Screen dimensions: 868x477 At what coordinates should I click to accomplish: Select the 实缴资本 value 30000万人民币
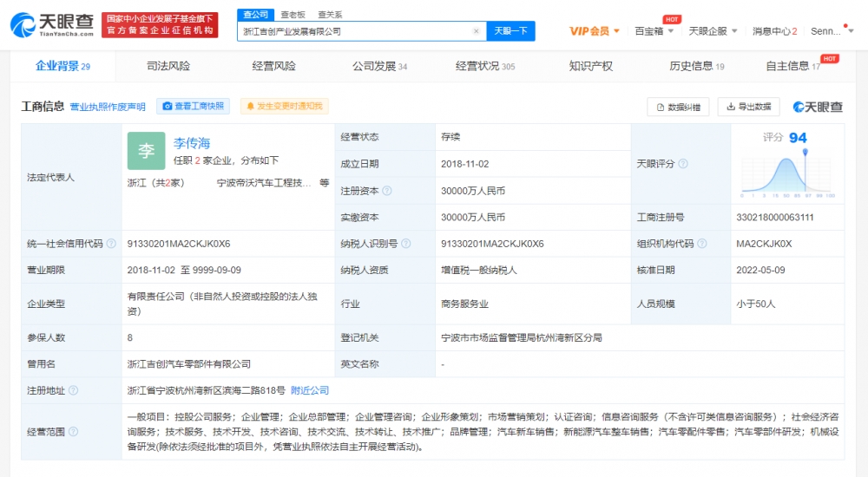pos(473,218)
